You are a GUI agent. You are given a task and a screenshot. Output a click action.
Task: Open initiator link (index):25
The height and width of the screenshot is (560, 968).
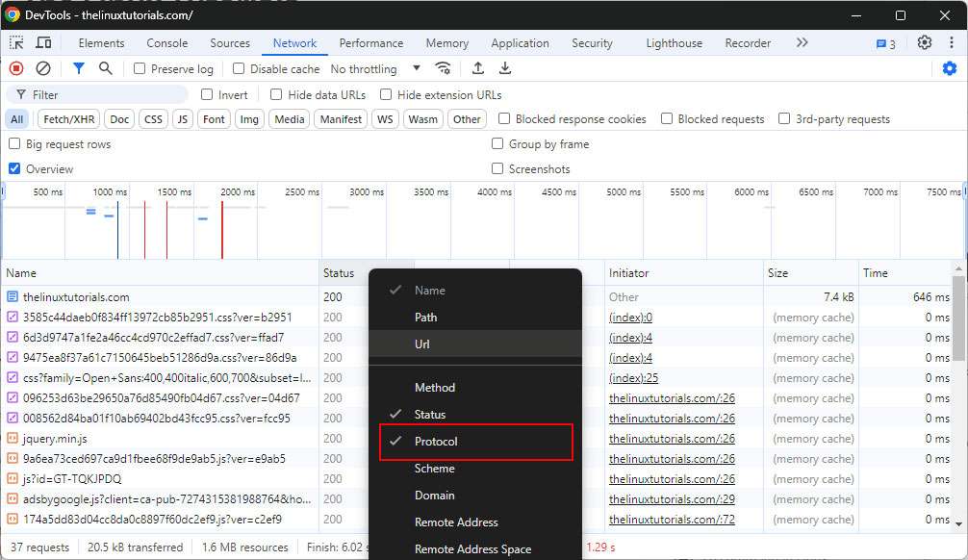click(633, 378)
